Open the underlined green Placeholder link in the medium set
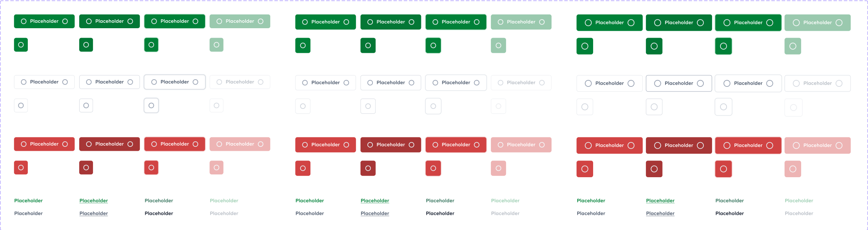This screenshot has width=868, height=230. click(x=375, y=201)
